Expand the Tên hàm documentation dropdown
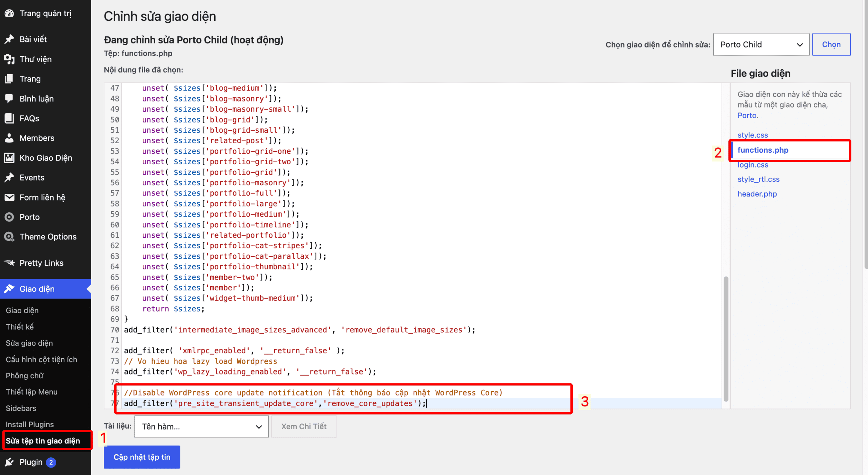The width and height of the screenshot is (868, 475). 201,426
